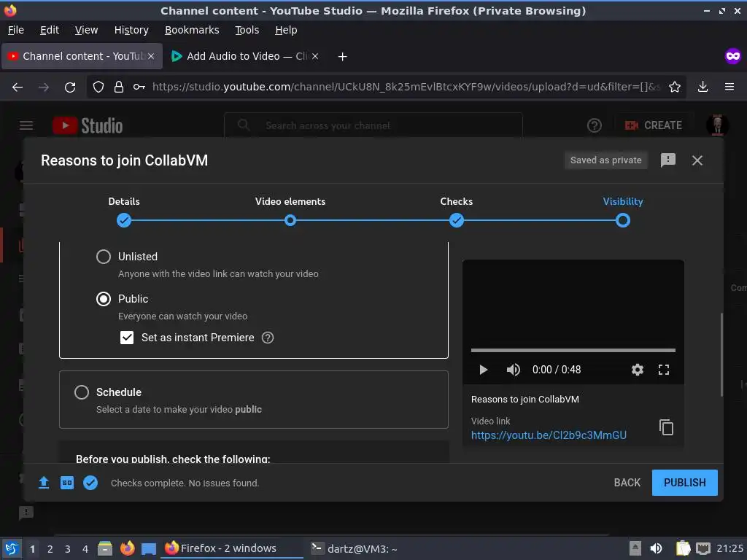This screenshot has width=747, height=560.
Task: Click the YouTube Studio help icon
Action: coord(594,125)
